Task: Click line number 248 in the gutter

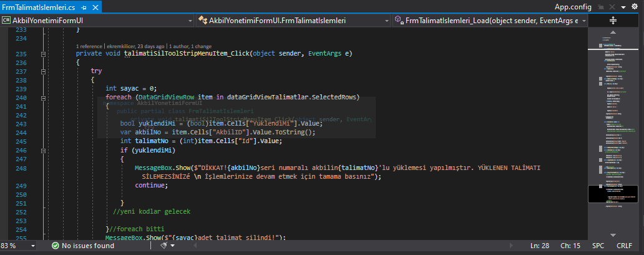Action: point(21,168)
